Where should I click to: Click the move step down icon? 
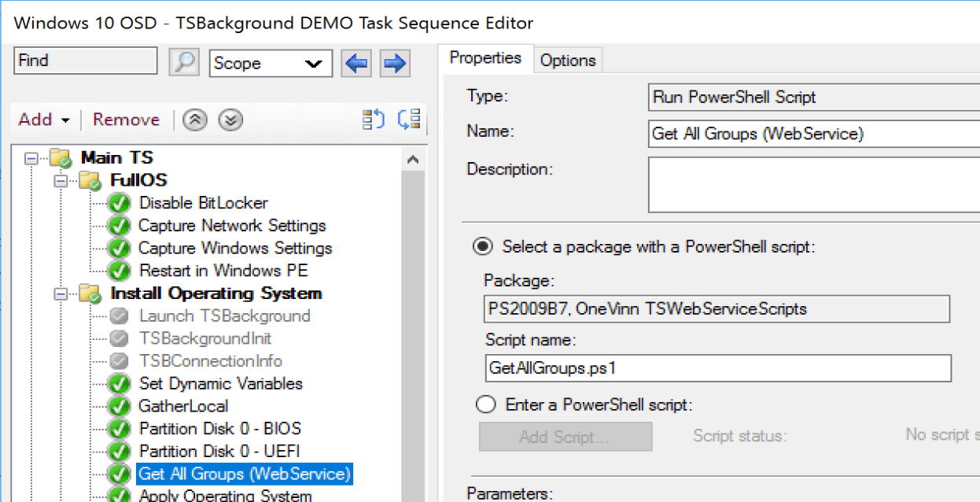(x=230, y=120)
